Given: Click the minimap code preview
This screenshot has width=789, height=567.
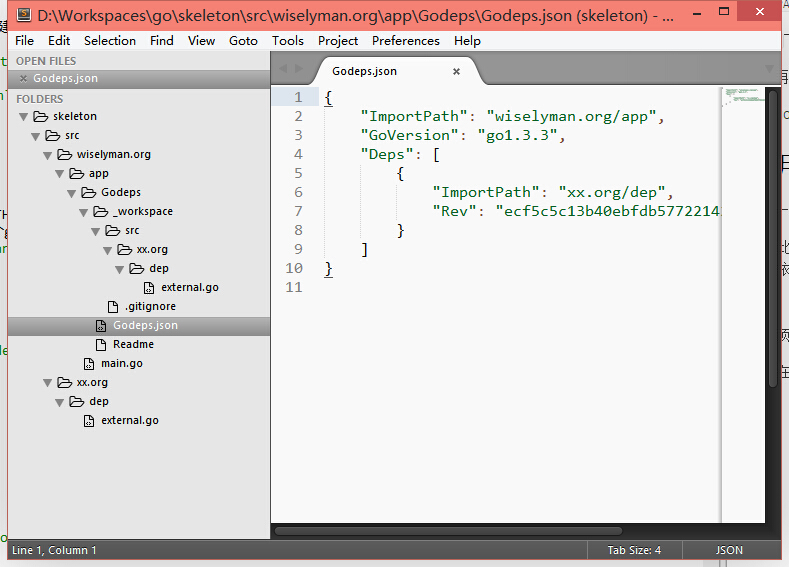Looking at the screenshot, I should click(744, 97).
